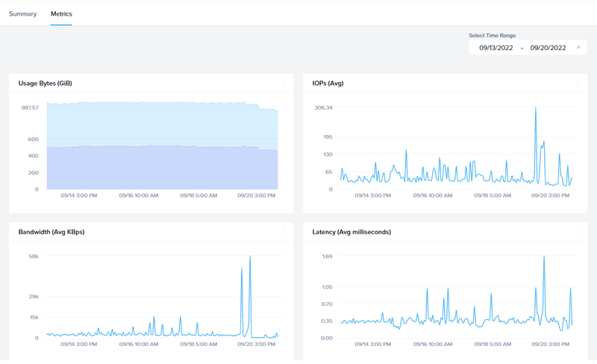Click the darker lower area in Usage Bytes chart
Viewport: 597px width, 364px height.
click(149, 168)
